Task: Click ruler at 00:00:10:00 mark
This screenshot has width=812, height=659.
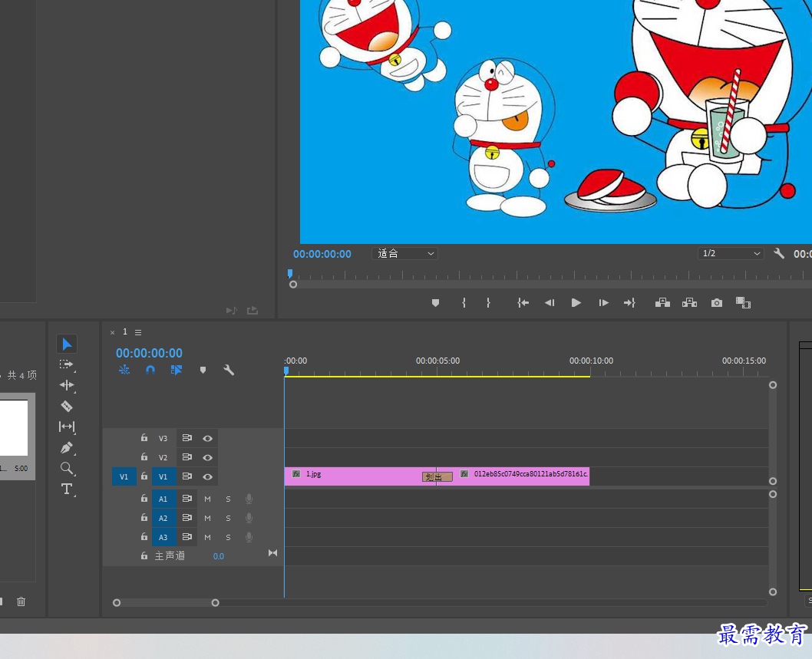Action: pos(591,361)
